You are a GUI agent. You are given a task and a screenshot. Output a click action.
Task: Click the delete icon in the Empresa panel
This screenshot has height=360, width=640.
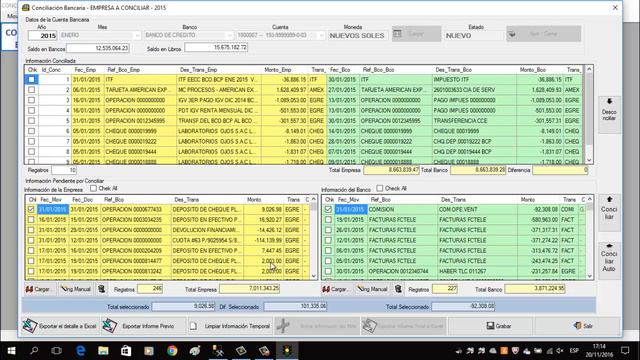(x=101, y=289)
